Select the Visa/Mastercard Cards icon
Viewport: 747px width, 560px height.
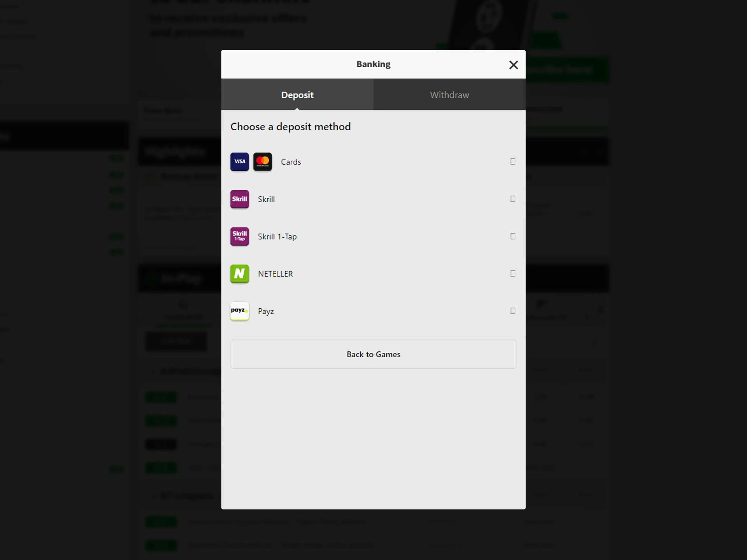pyautogui.click(x=251, y=162)
